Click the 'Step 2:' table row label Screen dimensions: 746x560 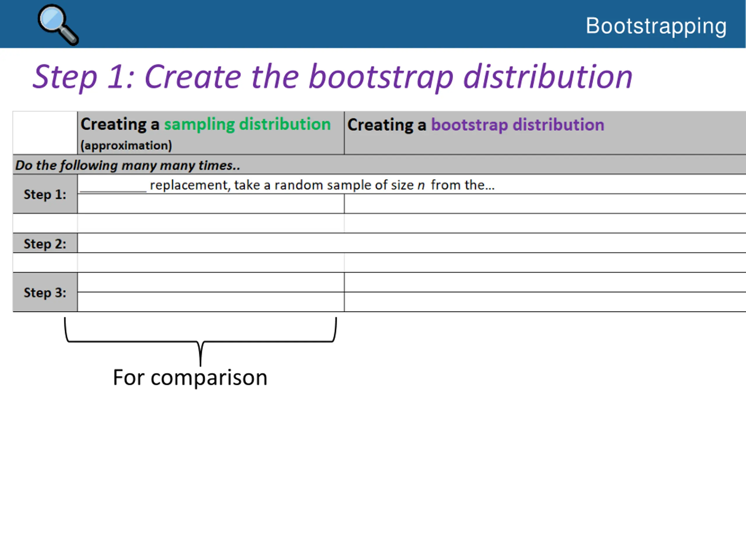coord(45,244)
